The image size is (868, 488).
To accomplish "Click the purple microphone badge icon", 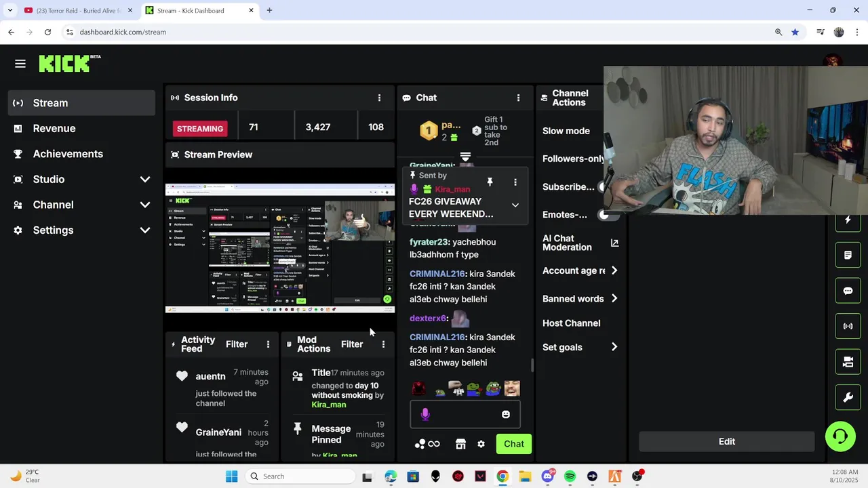I will 425,414.
